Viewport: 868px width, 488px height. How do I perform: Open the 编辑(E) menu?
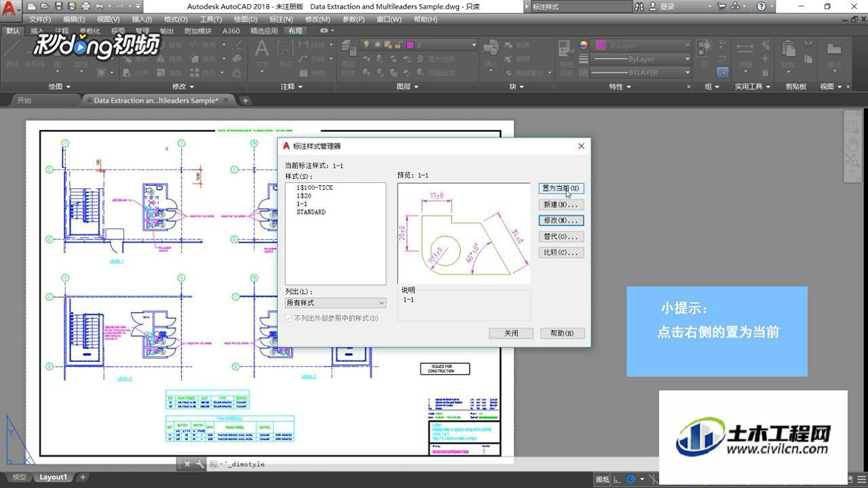(x=74, y=20)
